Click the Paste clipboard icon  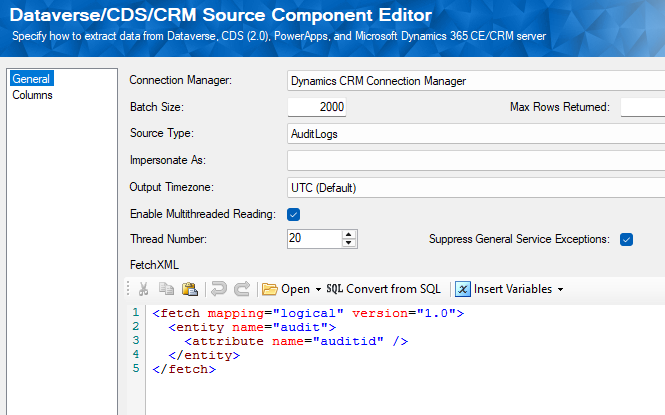click(190, 289)
